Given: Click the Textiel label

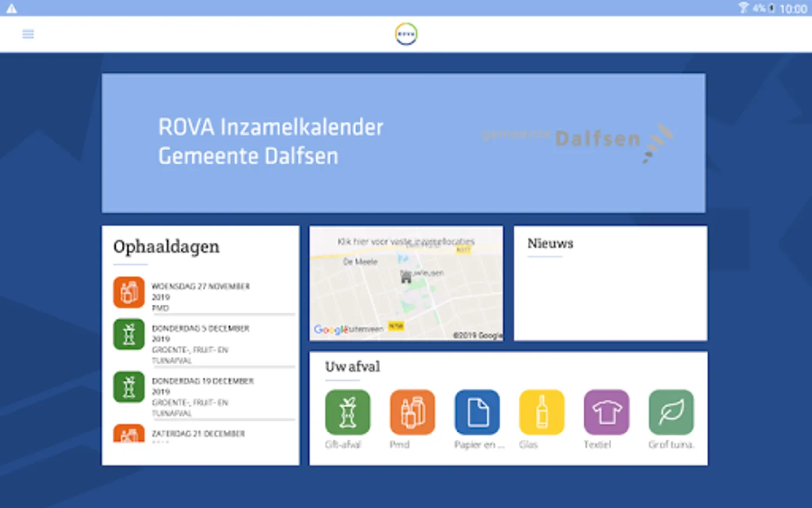Looking at the screenshot, I should pos(597,445).
